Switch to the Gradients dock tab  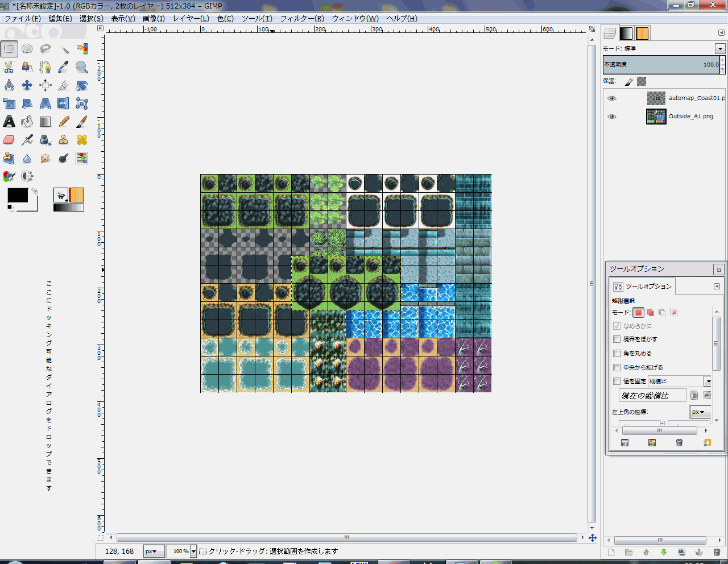[626, 33]
